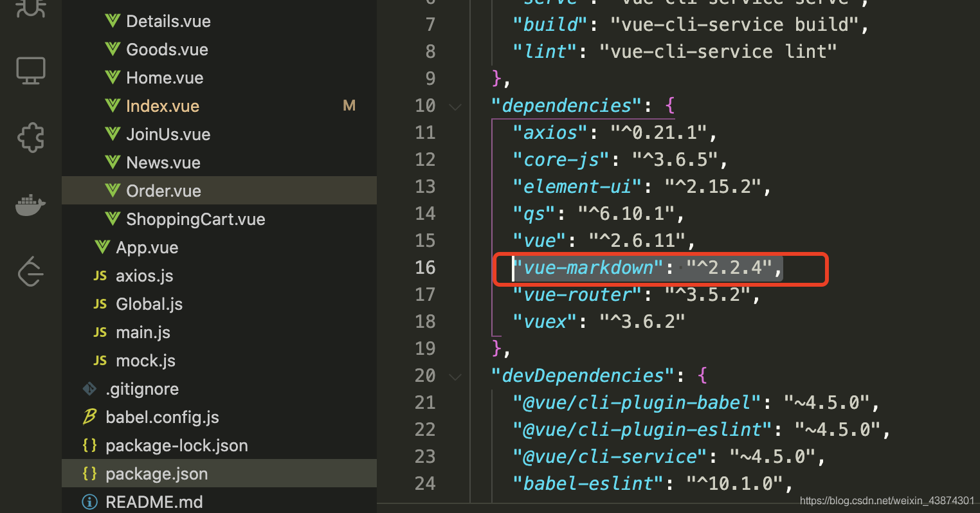Select package.json in explorer
The height and width of the screenshot is (513, 980).
click(x=219, y=474)
